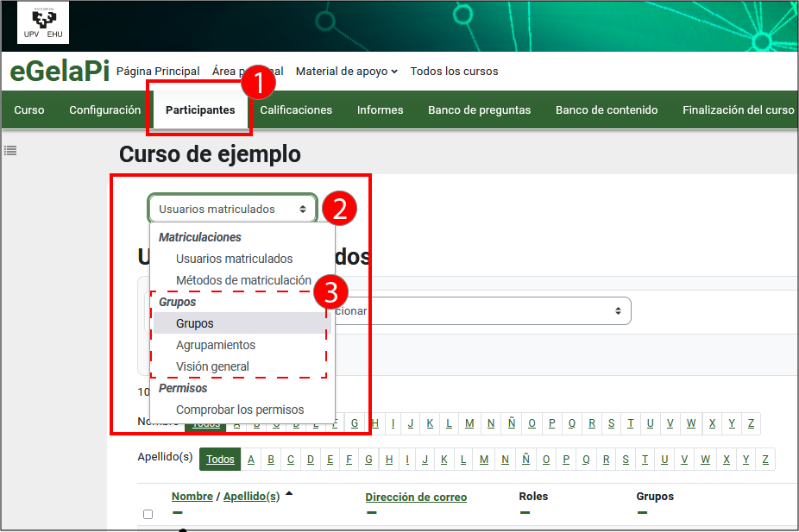
Task: Open Todos los cursos link
Action: (454, 71)
